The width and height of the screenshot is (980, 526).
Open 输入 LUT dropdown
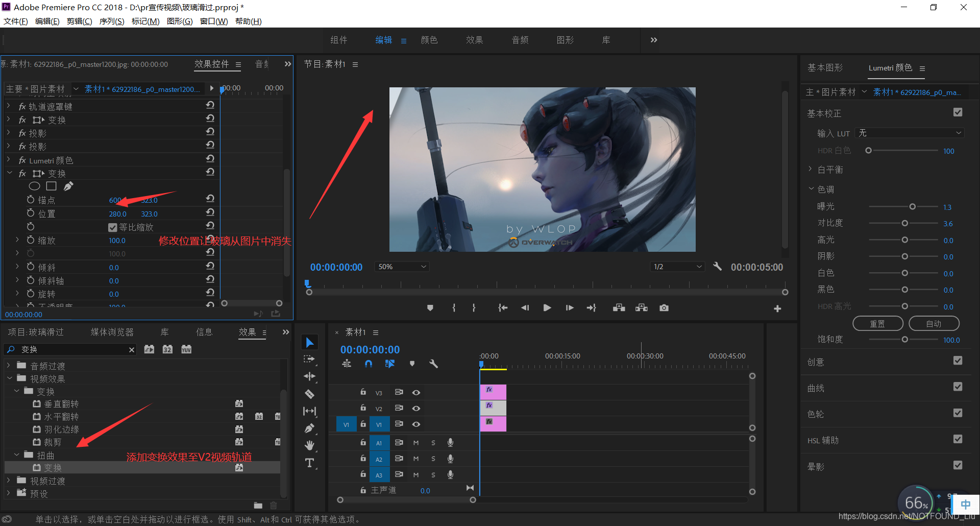tap(910, 133)
